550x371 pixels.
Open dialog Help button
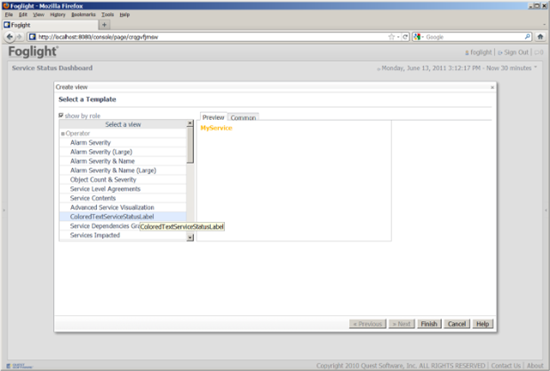(482, 324)
